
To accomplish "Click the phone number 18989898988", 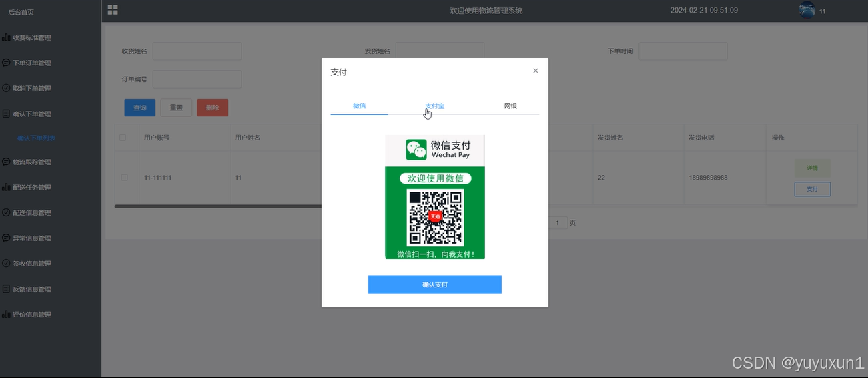I will pyautogui.click(x=708, y=178).
